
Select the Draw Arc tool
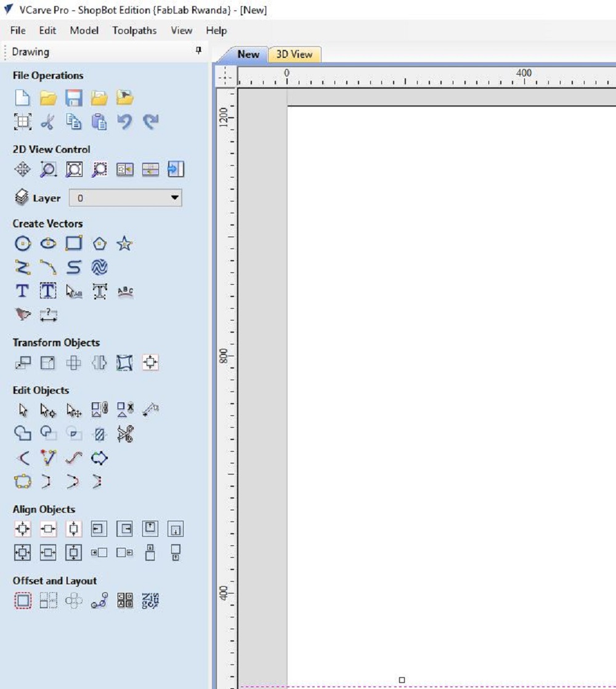click(x=48, y=267)
